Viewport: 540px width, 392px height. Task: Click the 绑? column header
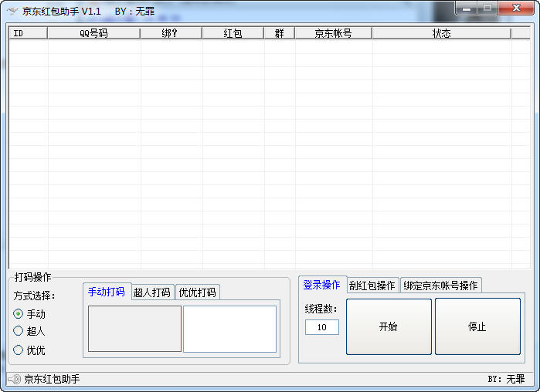click(171, 33)
